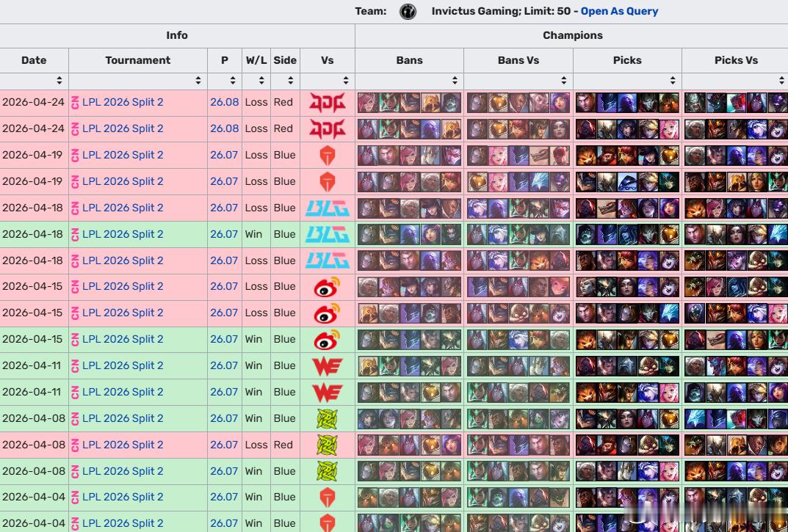This screenshot has height=532, width=788.
Task: Sort table by Side column arrows
Action: (291, 81)
